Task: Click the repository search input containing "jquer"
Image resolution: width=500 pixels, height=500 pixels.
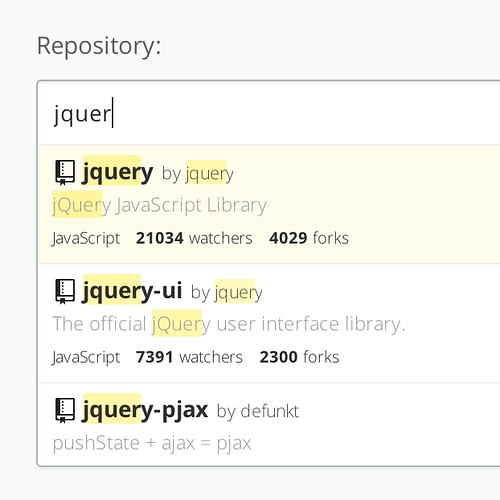Action: (269, 113)
